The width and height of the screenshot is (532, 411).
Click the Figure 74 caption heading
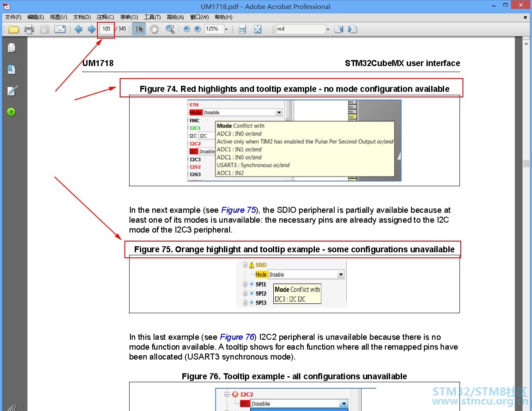click(x=295, y=89)
